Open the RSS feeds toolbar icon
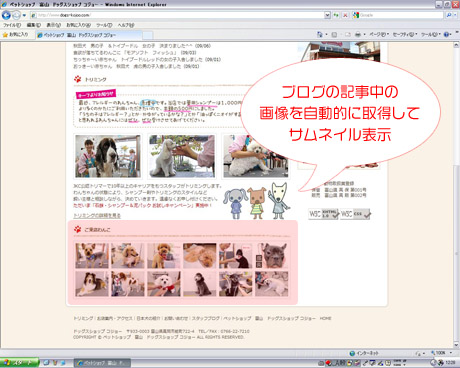Viewport: 460px width, 368px height. [x=334, y=34]
